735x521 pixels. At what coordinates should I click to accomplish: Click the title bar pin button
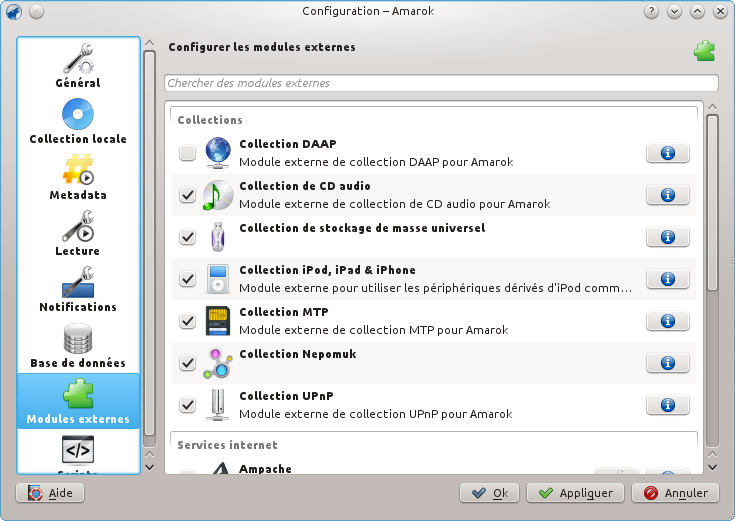pyautogui.click(x=37, y=11)
